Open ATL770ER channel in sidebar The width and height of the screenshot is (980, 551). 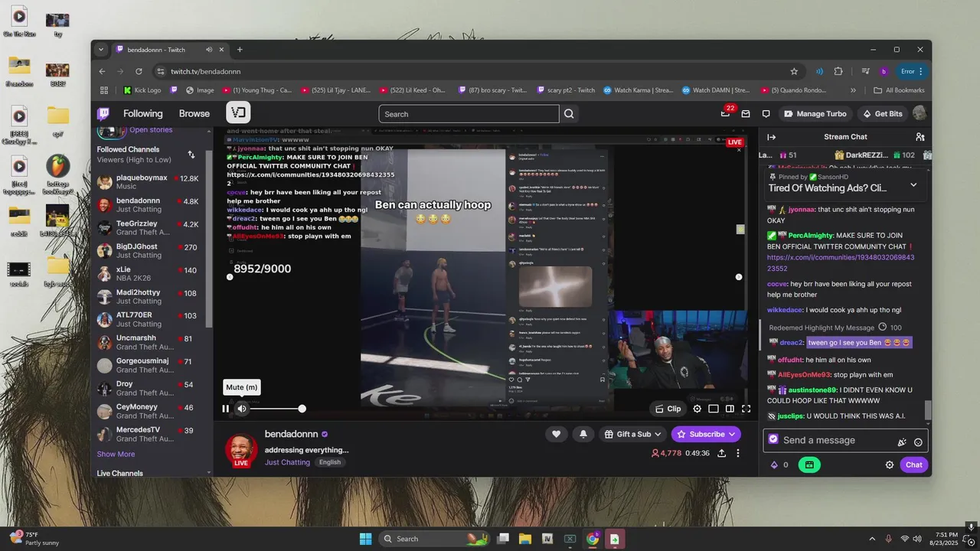[x=149, y=319]
